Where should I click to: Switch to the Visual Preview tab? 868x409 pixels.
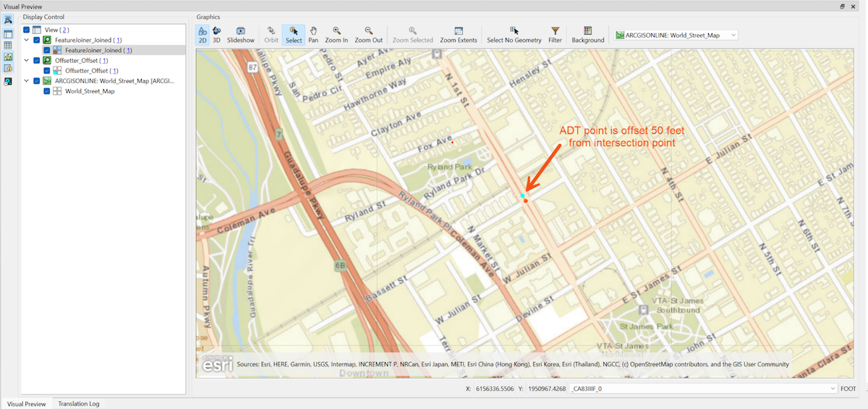tap(26, 404)
